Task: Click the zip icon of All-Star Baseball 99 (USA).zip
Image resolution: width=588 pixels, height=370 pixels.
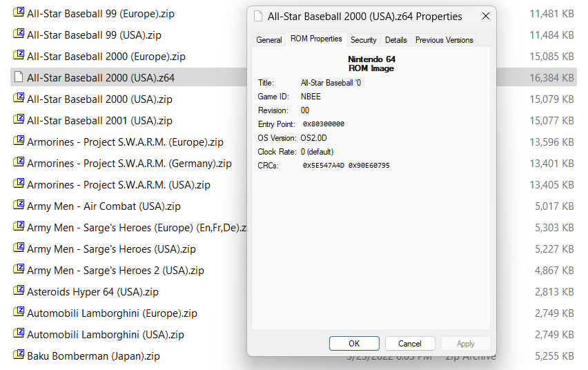Action: click(x=19, y=34)
